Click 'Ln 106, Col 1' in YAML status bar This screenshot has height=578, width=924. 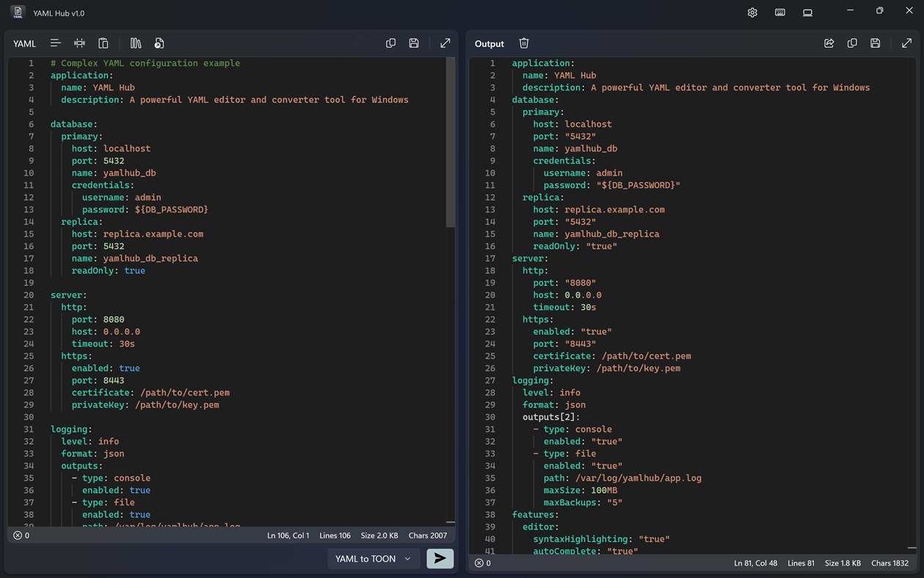coord(288,535)
